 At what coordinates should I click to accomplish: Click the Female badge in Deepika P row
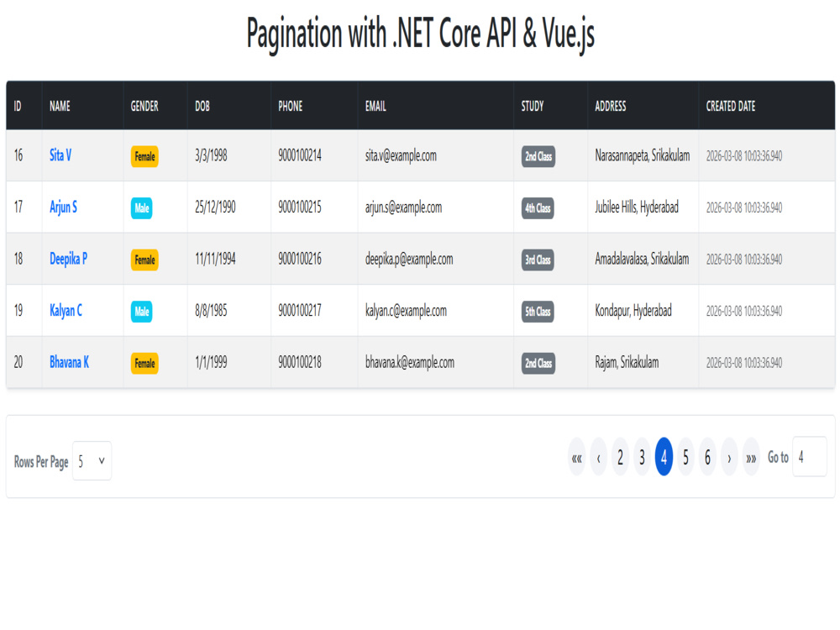click(144, 260)
